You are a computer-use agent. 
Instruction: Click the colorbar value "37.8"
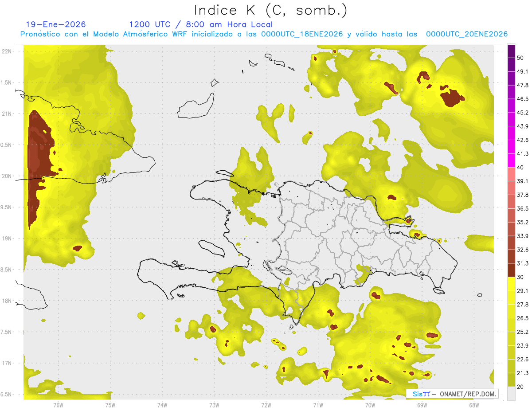(x=523, y=195)
